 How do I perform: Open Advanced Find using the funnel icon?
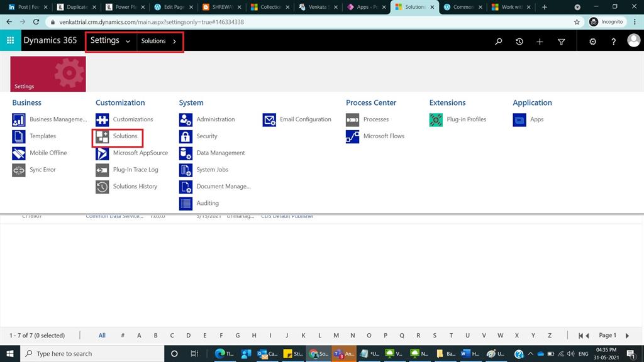coord(561,41)
